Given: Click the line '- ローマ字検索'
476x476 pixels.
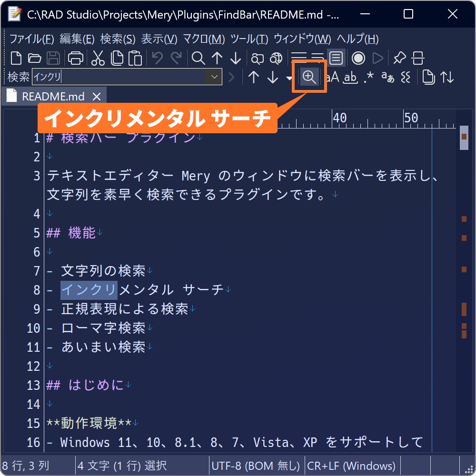Looking at the screenshot, I should (x=96, y=328).
